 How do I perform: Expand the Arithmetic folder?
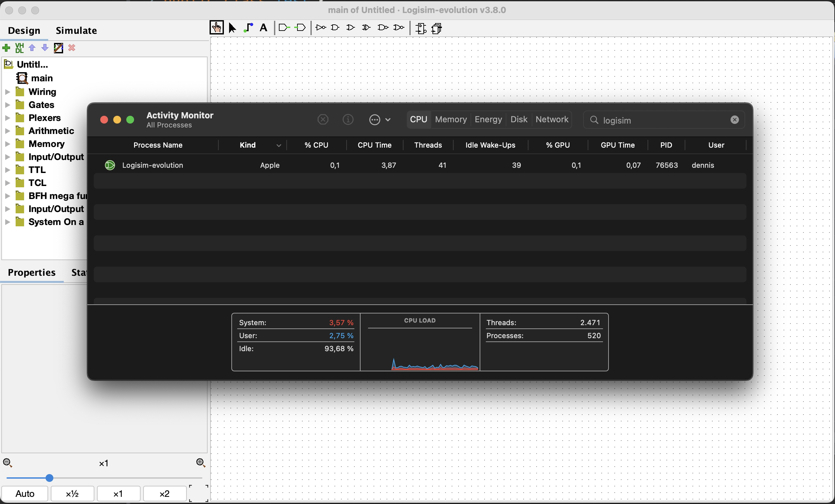point(7,131)
